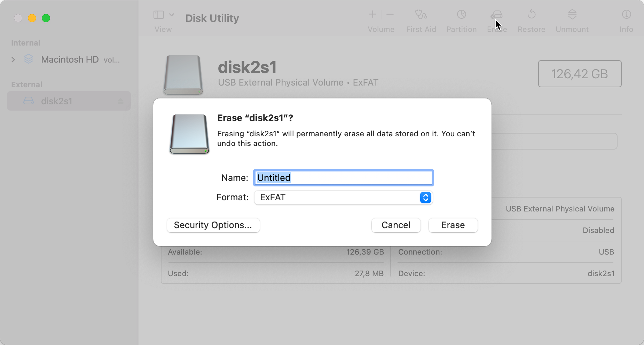Click the First Aid stethoscope icon

421,15
